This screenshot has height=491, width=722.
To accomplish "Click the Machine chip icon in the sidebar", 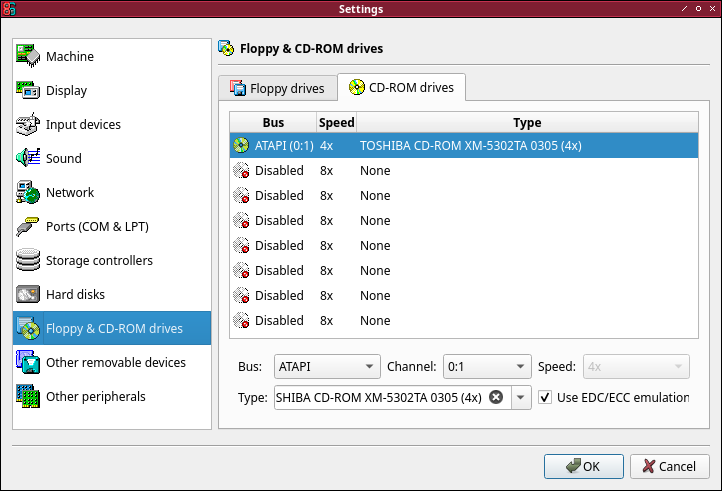I will pos(28,56).
